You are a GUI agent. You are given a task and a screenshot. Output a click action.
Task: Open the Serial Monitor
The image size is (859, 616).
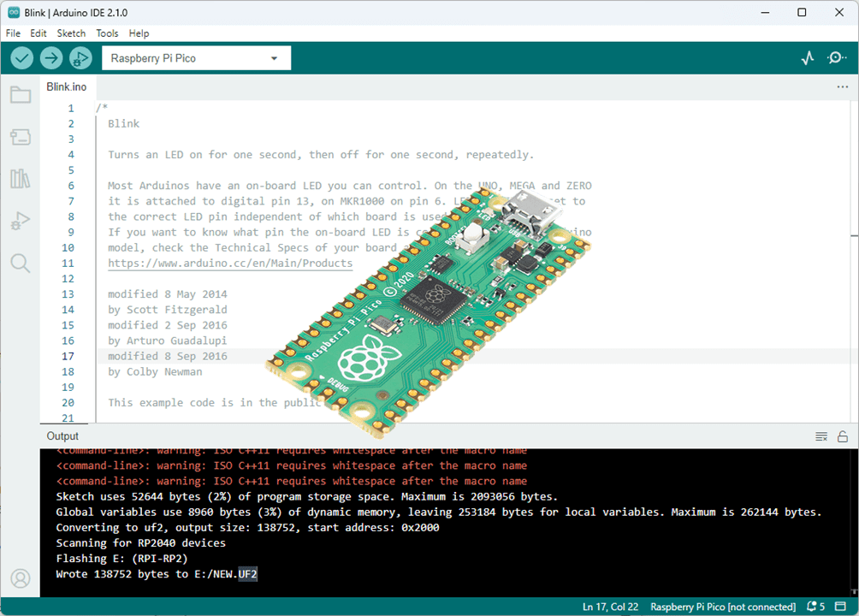coord(837,57)
